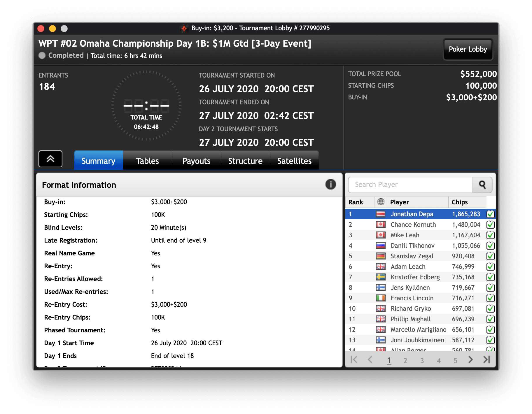Collapse the tournament header with chevron button

tap(50, 159)
